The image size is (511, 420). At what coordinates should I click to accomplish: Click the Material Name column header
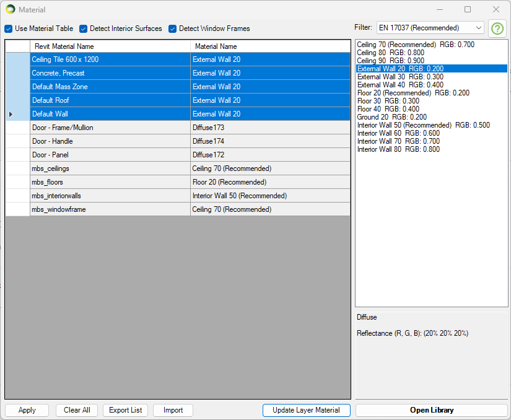[x=269, y=46]
